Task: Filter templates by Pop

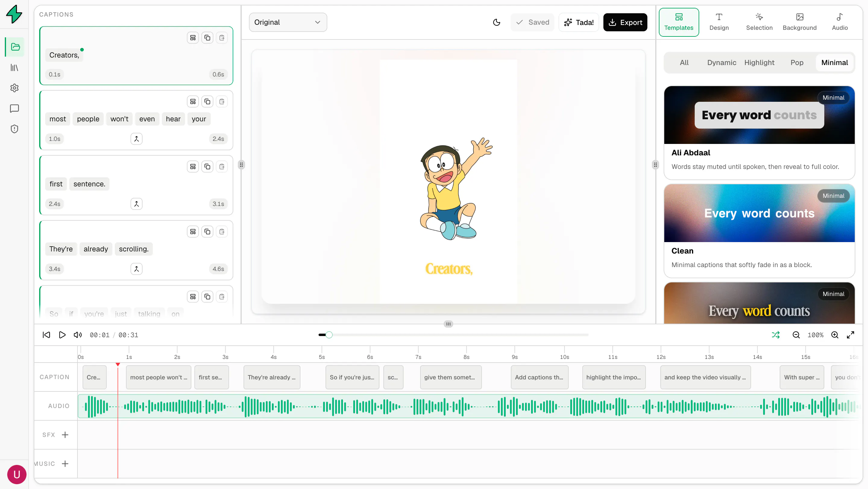Action: (x=797, y=63)
